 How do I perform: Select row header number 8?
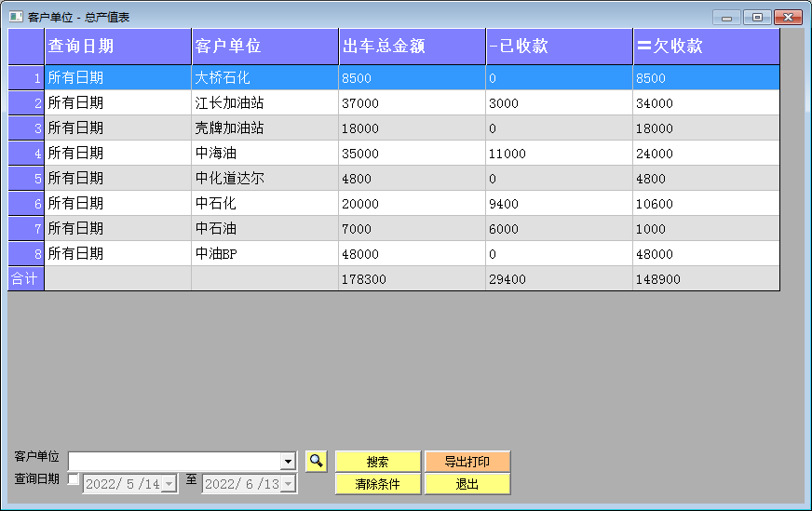point(26,253)
